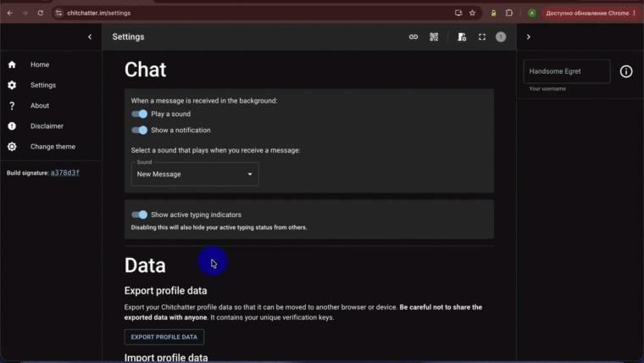644x363 pixels.
Task: Collapse the right peer panel chevron
Action: [x=529, y=37]
